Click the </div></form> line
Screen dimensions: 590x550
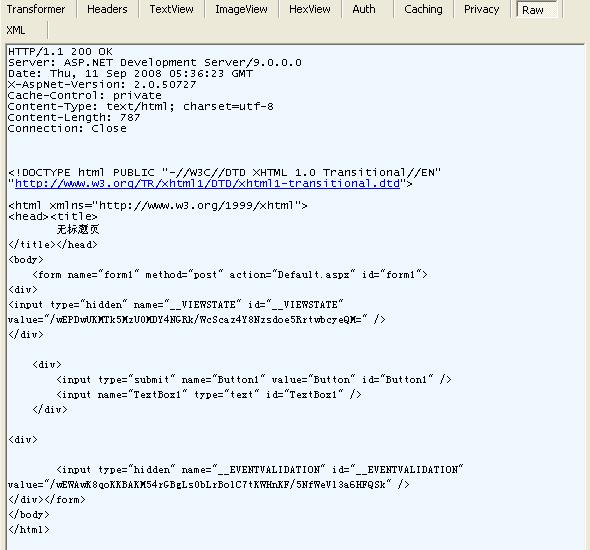[x=47, y=500]
